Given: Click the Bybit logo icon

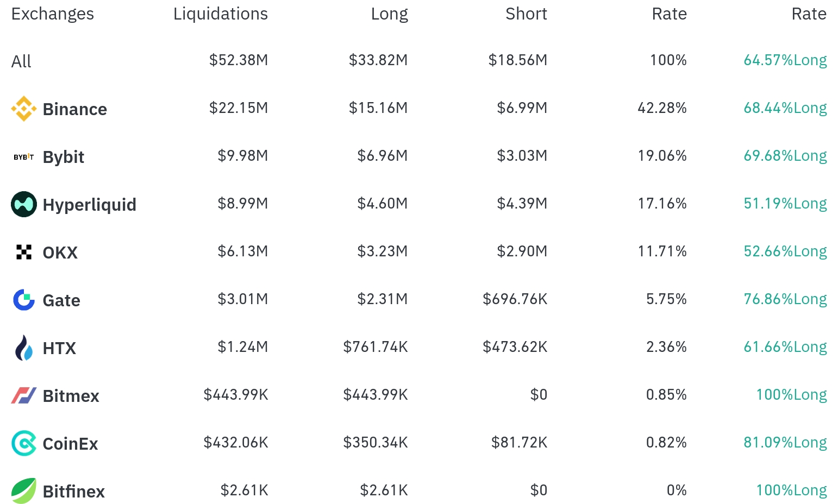Looking at the screenshot, I should (x=24, y=157).
